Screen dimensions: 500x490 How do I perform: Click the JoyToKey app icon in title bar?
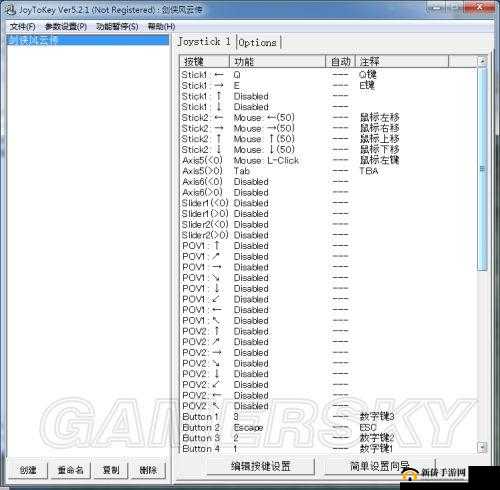coord(11,10)
